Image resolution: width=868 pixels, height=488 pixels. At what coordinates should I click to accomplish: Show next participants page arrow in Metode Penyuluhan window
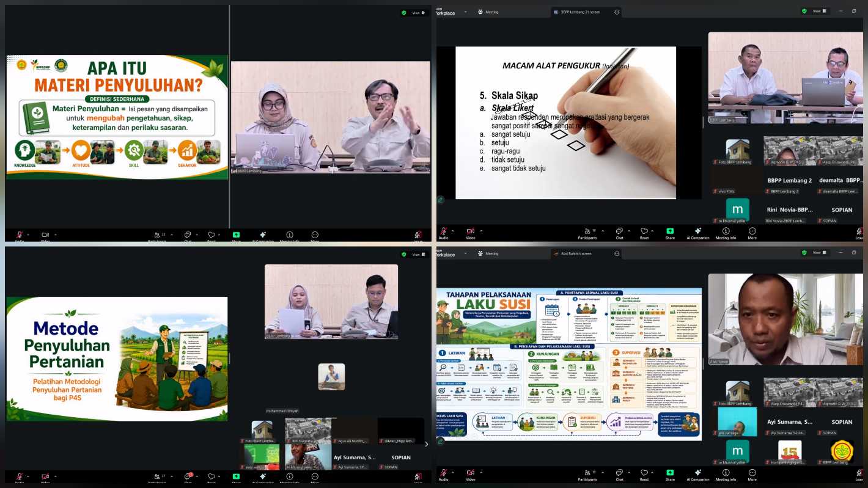click(427, 444)
